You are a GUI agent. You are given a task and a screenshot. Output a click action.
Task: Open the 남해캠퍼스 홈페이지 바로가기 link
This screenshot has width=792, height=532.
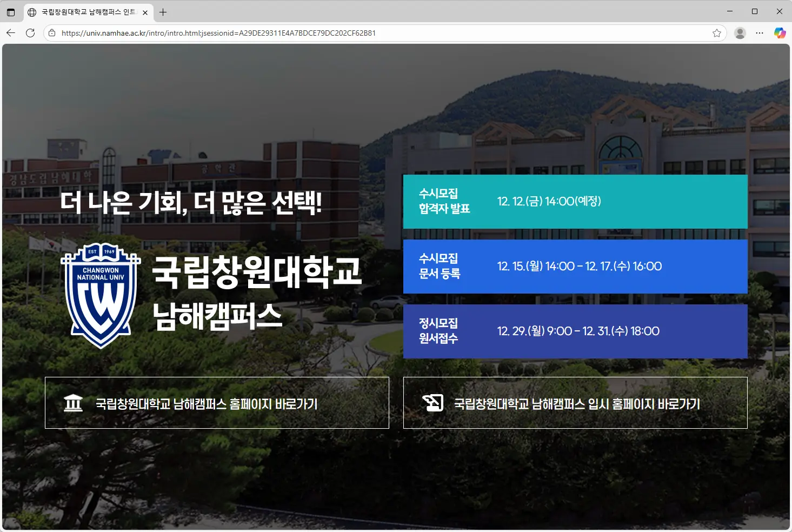coord(217,403)
